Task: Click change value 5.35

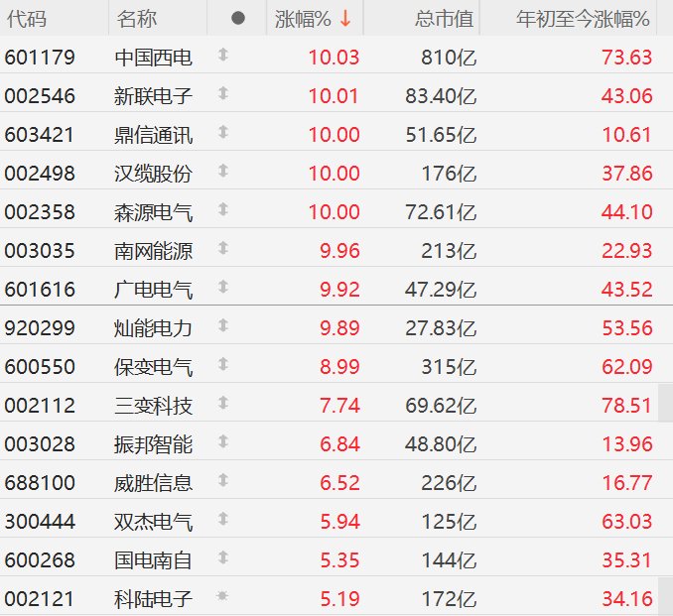Action: pyautogui.click(x=339, y=560)
